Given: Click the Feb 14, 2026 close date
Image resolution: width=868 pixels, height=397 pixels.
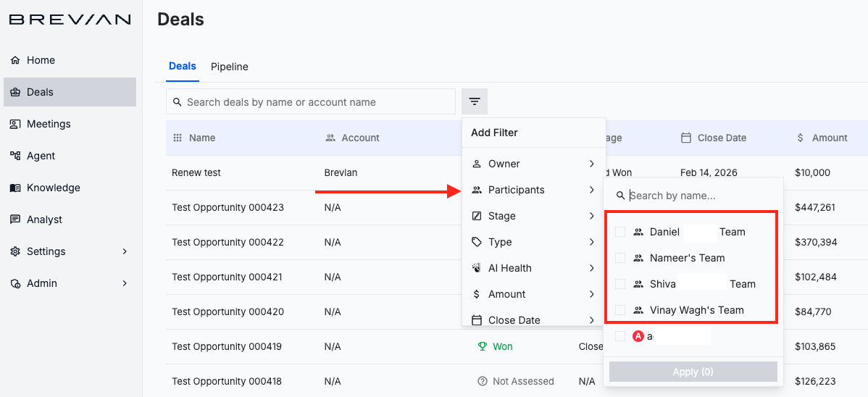Looking at the screenshot, I should (x=709, y=172).
